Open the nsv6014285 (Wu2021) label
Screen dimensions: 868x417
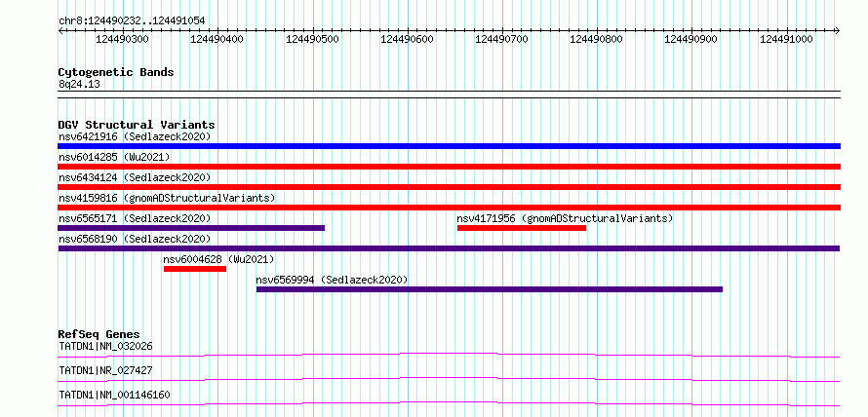114,157
